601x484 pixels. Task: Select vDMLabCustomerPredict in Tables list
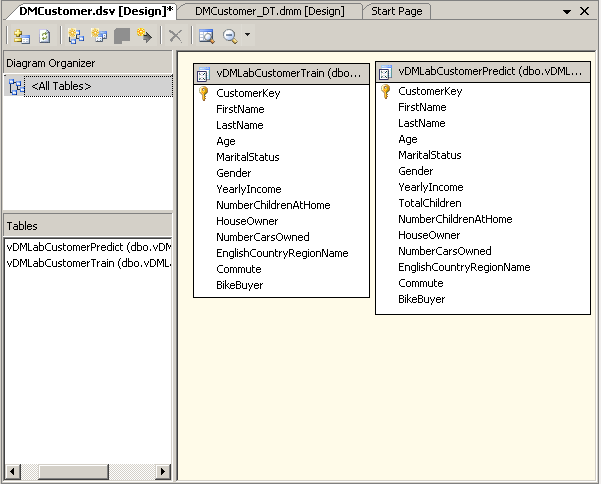click(89, 247)
